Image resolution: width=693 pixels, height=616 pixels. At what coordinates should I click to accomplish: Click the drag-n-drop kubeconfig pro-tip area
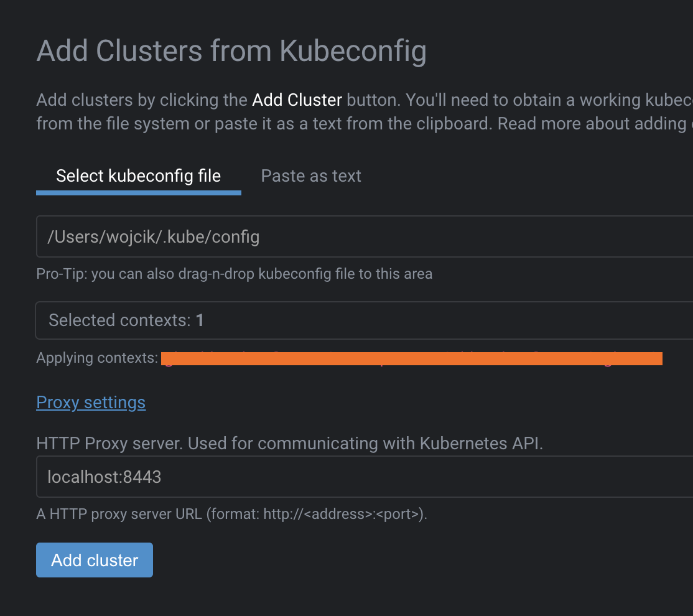(234, 273)
